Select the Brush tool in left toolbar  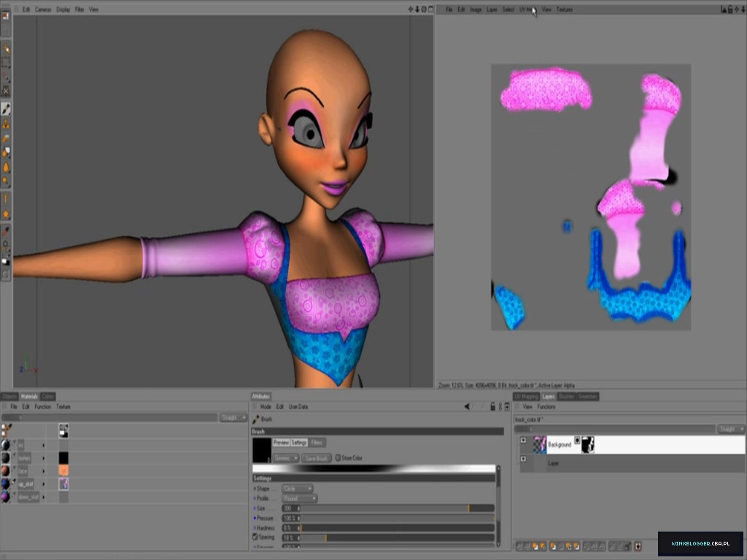click(x=6, y=109)
